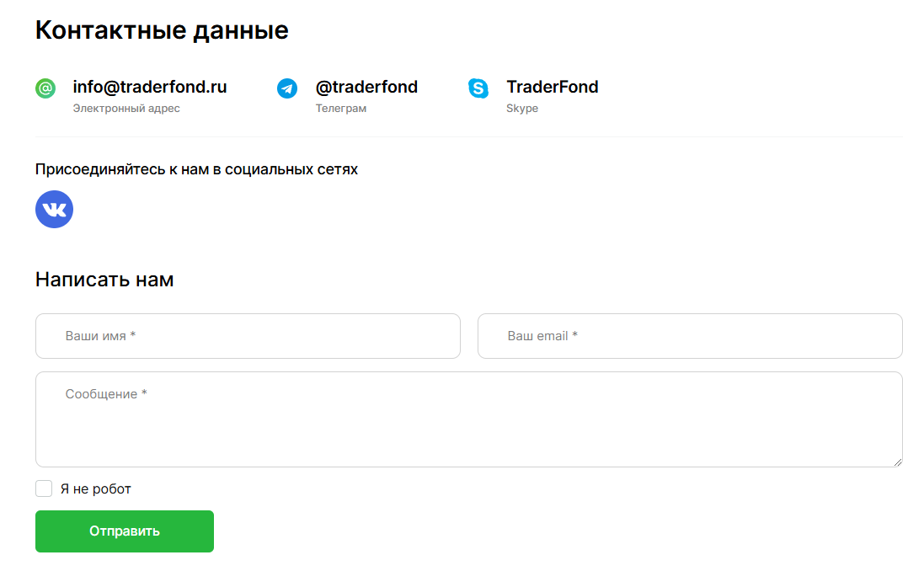Viewport: 924px width, 587px height.
Task: Click the "Написать нам" heading
Action: coord(104,280)
